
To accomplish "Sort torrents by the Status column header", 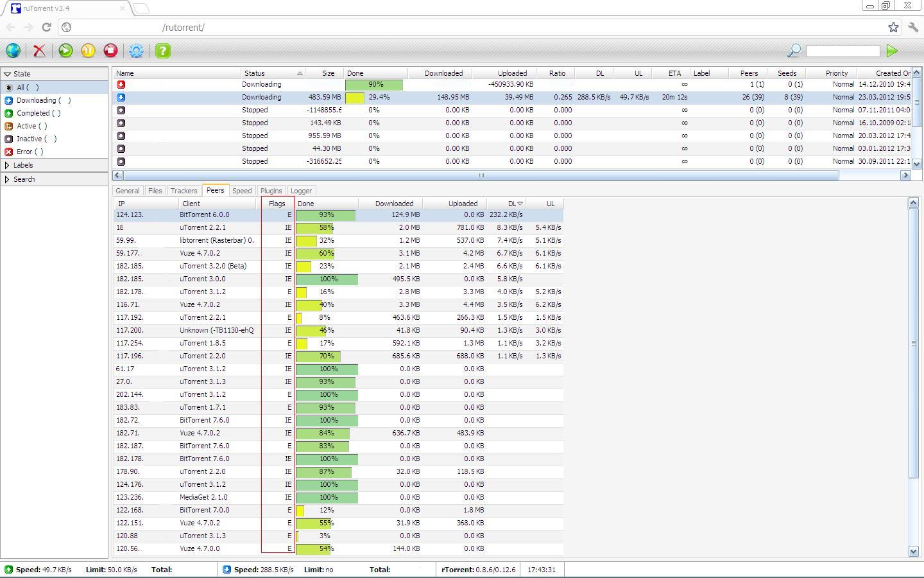I will tap(273, 73).
